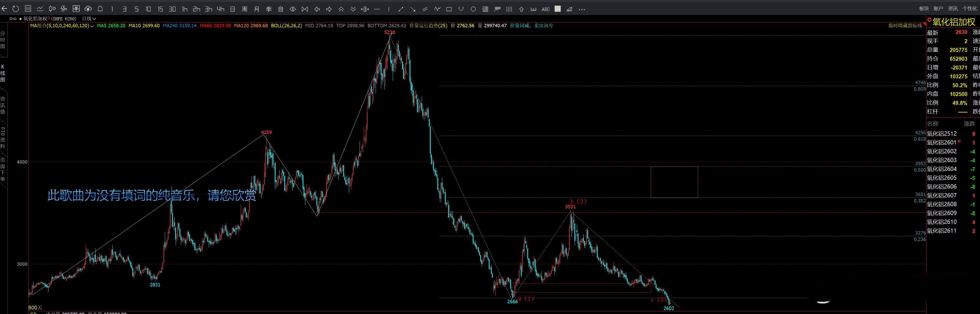The image size is (980, 314).
Task: Select the ellipse drawing tool
Action: click(x=473, y=9)
